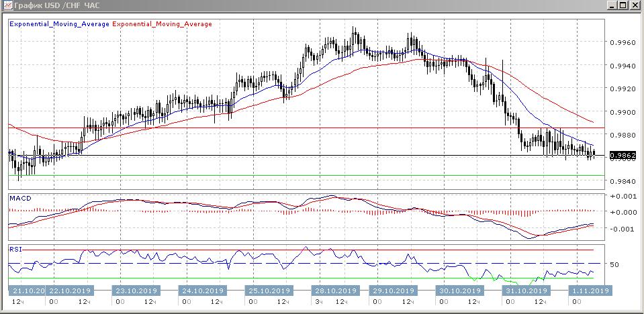Select the 31.10.2019 date marker
644x314 pixels.
point(524,291)
